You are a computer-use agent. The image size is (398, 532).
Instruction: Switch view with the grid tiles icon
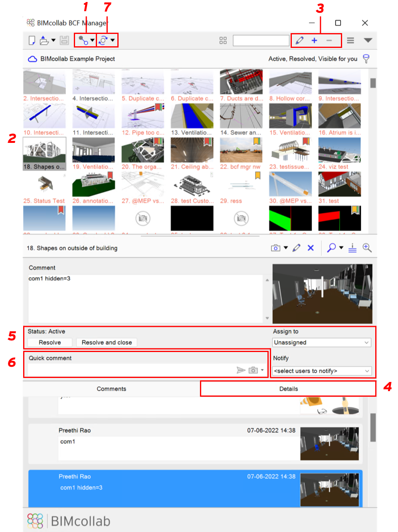click(223, 40)
